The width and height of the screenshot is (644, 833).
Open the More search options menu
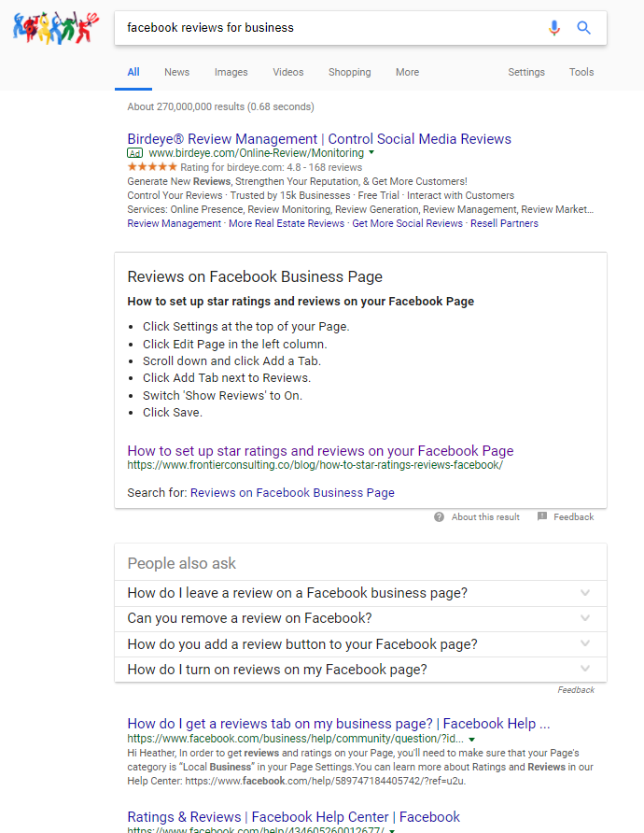click(407, 72)
